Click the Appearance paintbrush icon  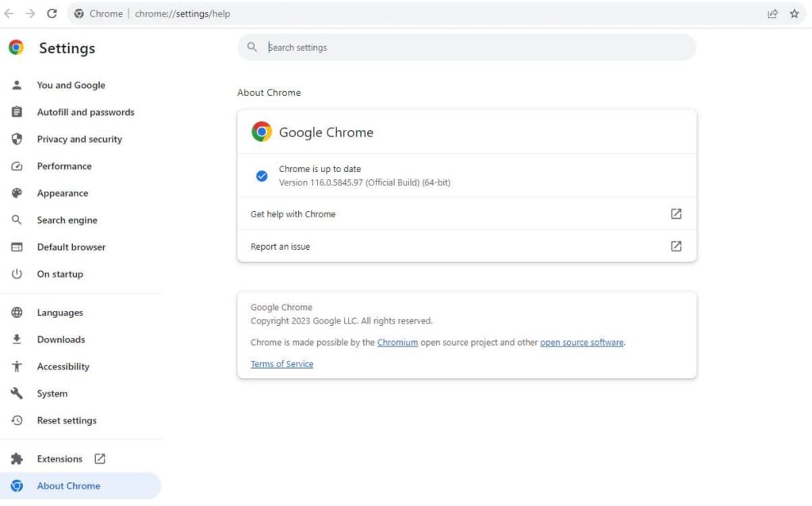(x=17, y=193)
